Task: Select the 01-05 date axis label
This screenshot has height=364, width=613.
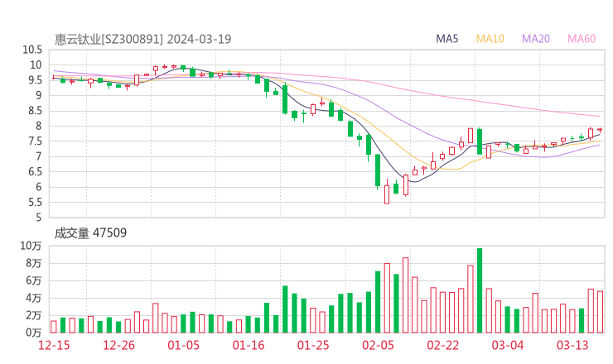Action: pos(183,345)
